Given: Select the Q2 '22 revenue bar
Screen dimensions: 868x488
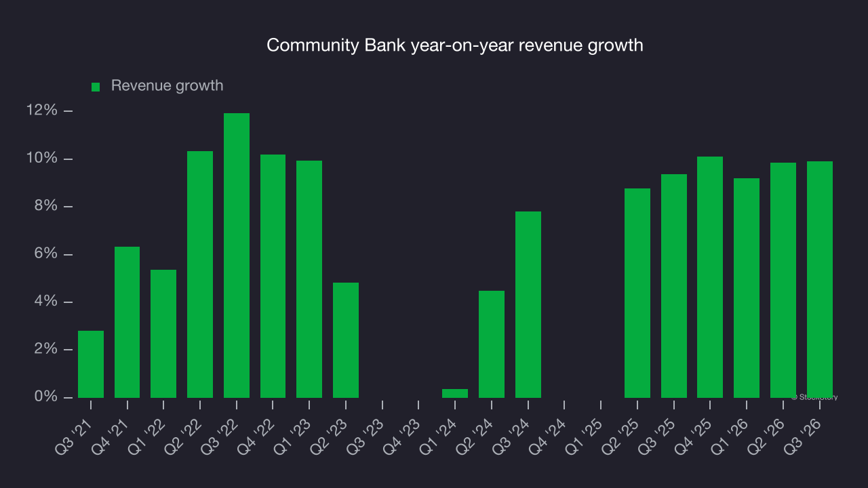Looking at the screenshot, I should pos(200,274).
